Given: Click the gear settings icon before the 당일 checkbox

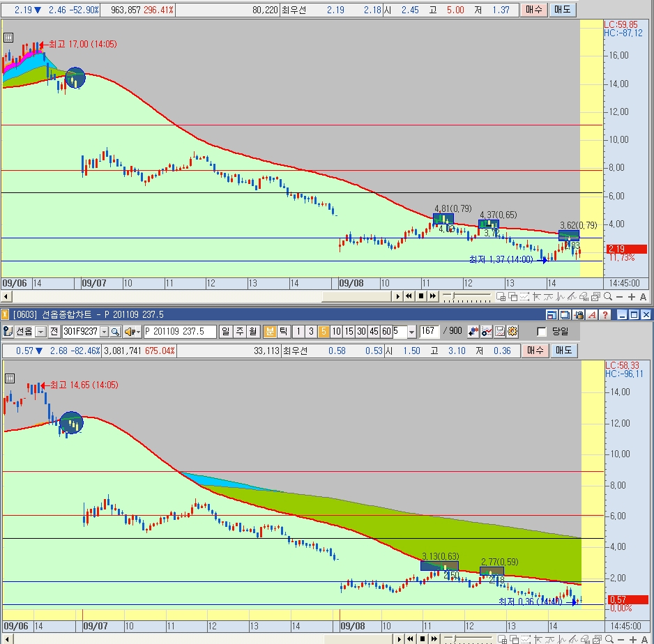Looking at the screenshot, I should (x=512, y=332).
